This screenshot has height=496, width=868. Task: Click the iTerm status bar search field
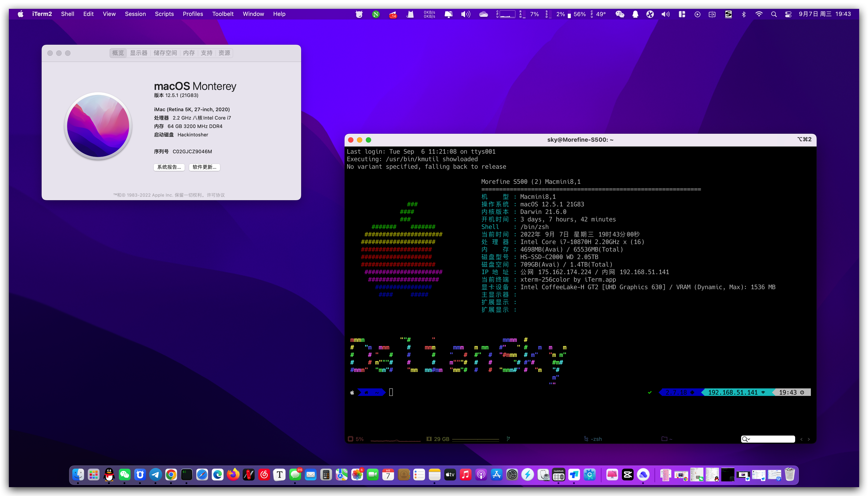(x=768, y=439)
